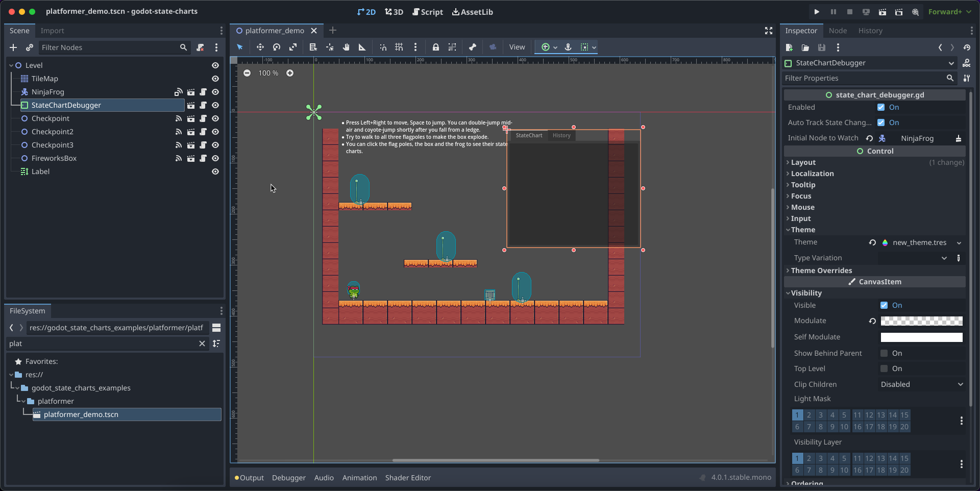Image resolution: width=980 pixels, height=491 pixels.
Task: Enable Top Level checkbox
Action: click(x=884, y=369)
